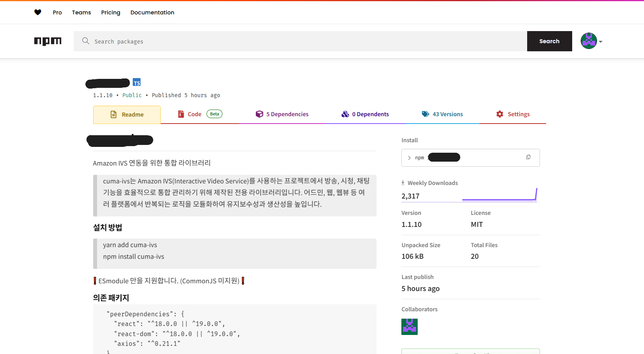644x354 pixels.
Task: Click '5 hours ago' under Last publish
Action: pyautogui.click(x=420, y=289)
